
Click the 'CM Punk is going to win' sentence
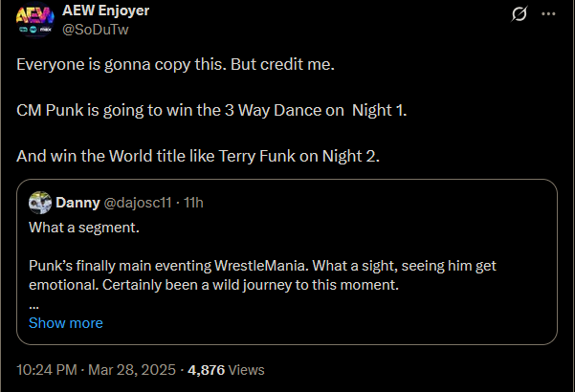(211, 110)
